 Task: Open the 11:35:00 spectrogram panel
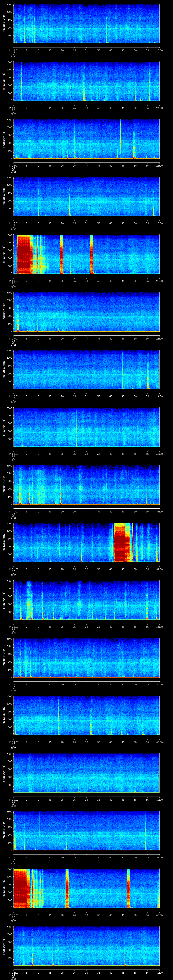tap(86, 773)
